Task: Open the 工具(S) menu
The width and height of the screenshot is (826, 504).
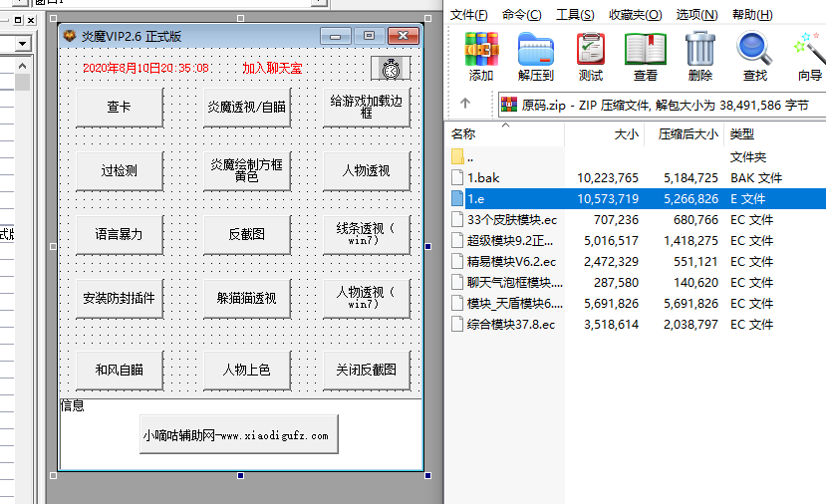Action: click(x=575, y=15)
